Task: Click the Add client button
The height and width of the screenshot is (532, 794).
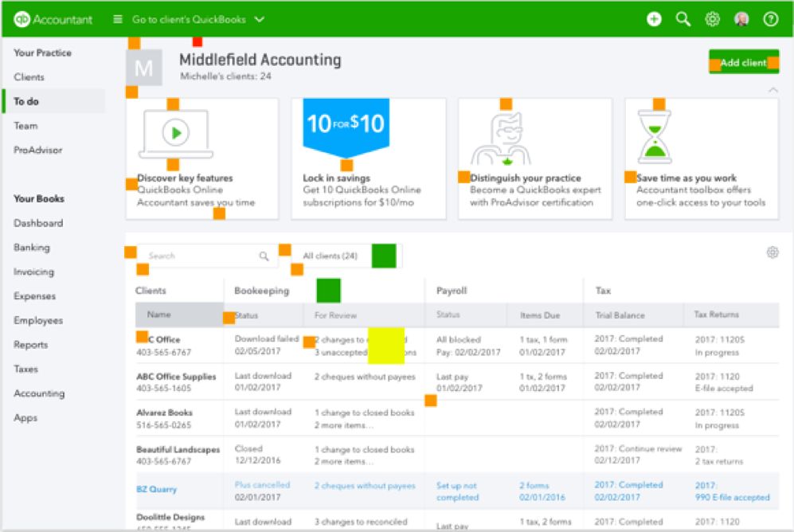Action: pyautogui.click(x=743, y=63)
